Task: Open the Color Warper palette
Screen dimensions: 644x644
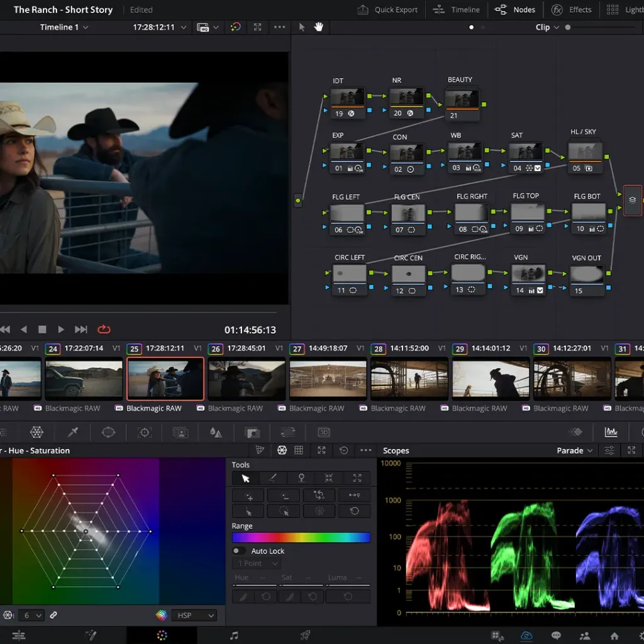Action: [x=36, y=432]
